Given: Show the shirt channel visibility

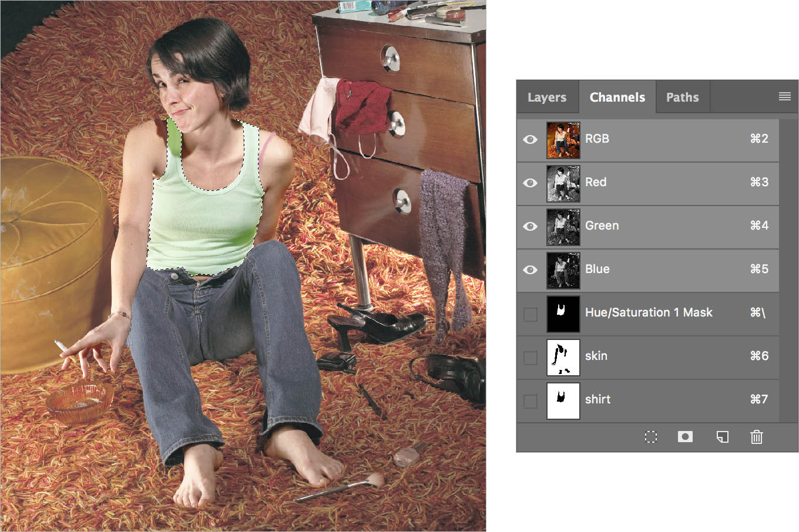Looking at the screenshot, I should pos(531,400).
